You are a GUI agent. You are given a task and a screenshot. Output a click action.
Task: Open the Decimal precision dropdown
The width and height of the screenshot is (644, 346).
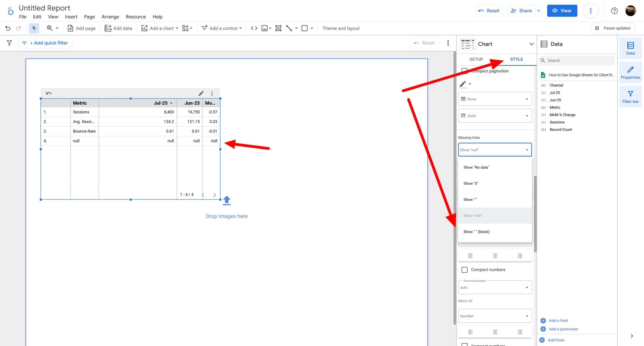494,287
